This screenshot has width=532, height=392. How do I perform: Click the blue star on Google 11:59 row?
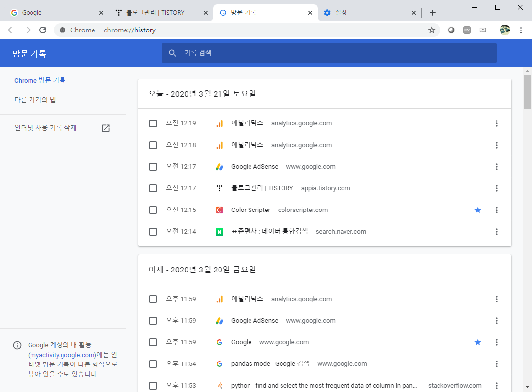click(478, 342)
